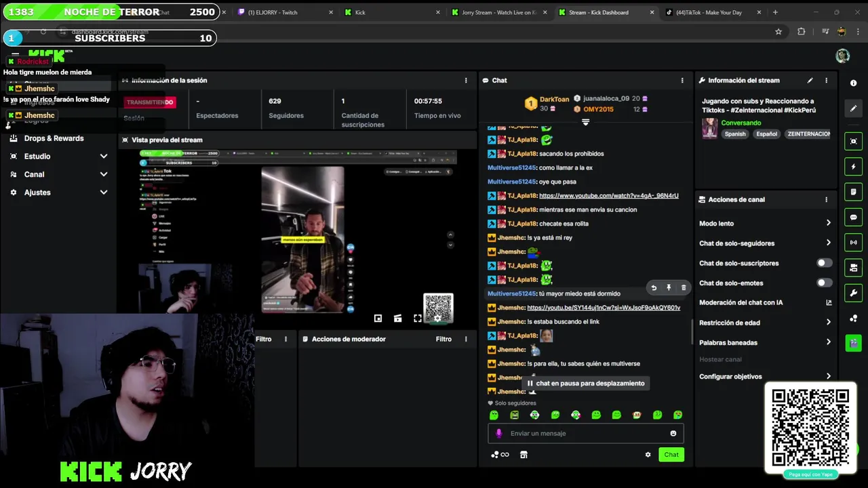Edit stream info with pencil in panel header
868x488 pixels.
pyautogui.click(x=810, y=80)
